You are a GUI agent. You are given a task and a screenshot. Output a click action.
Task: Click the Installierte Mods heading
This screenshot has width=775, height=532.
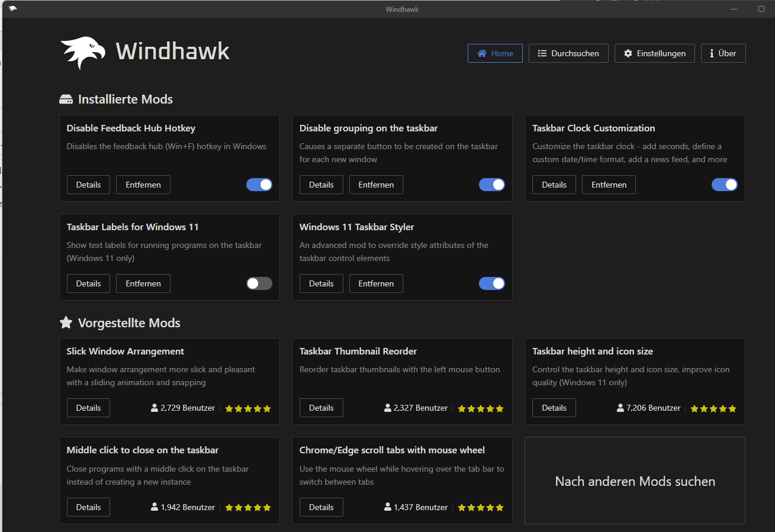tap(126, 99)
